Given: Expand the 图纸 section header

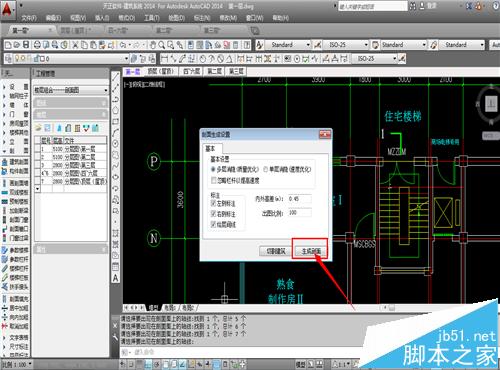Looking at the screenshot, I should (x=71, y=103).
